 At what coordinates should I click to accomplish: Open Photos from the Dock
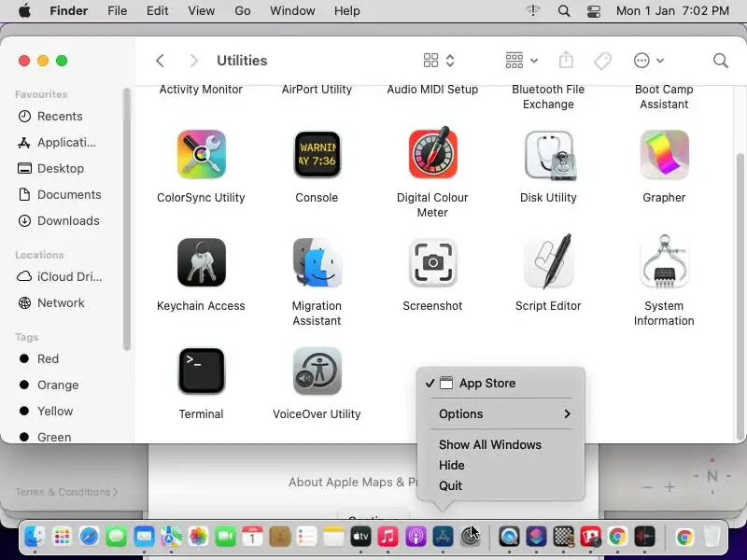click(198, 537)
